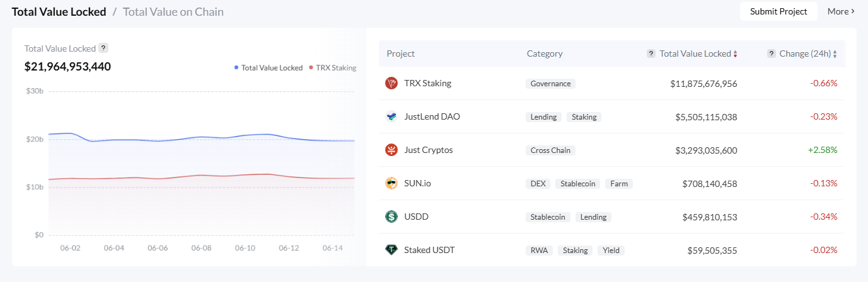The width and height of the screenshot is (868, 282).
Task: Click the Staked USDT logo icon
Action: [x=391, y=250]
